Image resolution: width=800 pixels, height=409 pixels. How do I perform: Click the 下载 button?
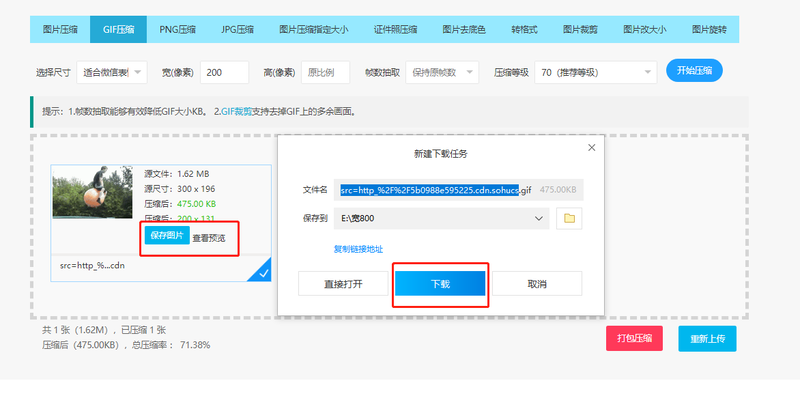tap(440, 284)
